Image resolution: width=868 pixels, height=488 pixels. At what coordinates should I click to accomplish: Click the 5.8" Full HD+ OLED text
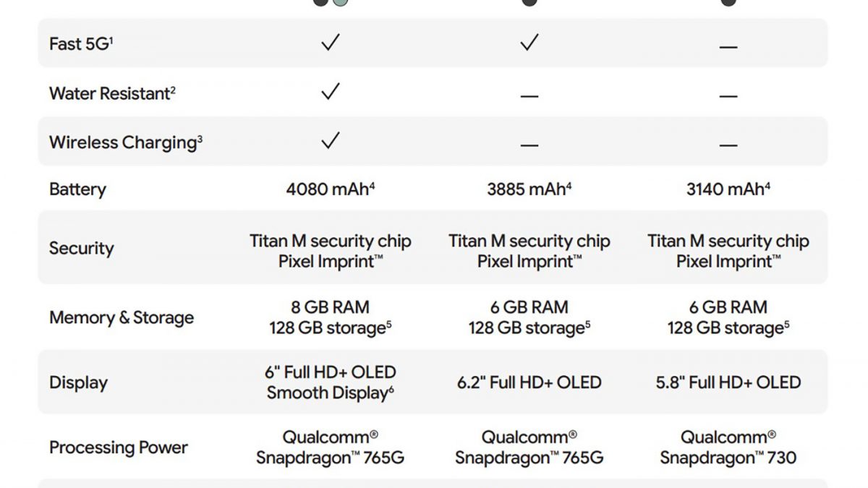(x=728, y=382)
